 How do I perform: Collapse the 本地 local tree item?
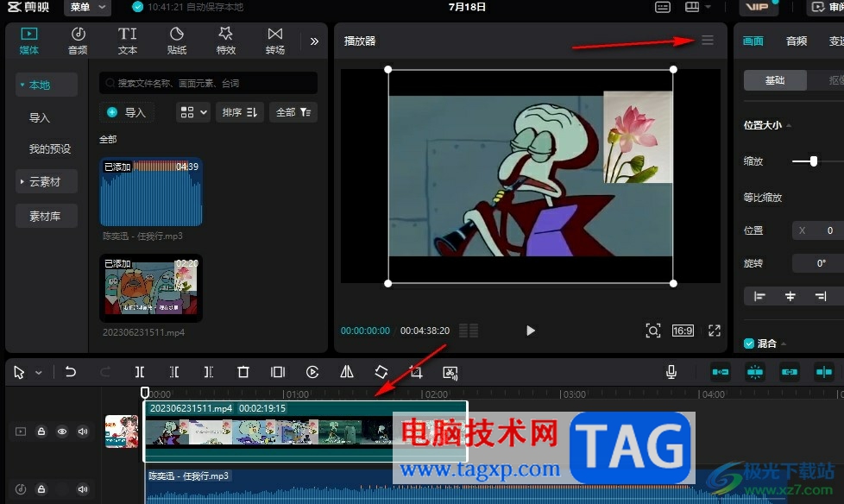[x=22, y=85]
